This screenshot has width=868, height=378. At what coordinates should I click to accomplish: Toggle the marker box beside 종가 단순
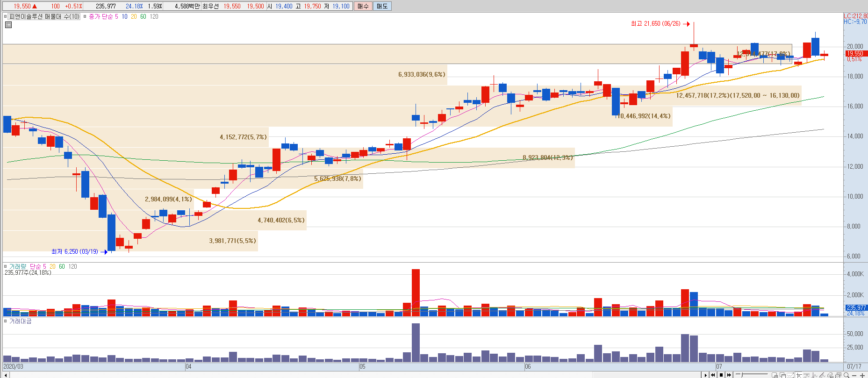[x=85, y=16]
